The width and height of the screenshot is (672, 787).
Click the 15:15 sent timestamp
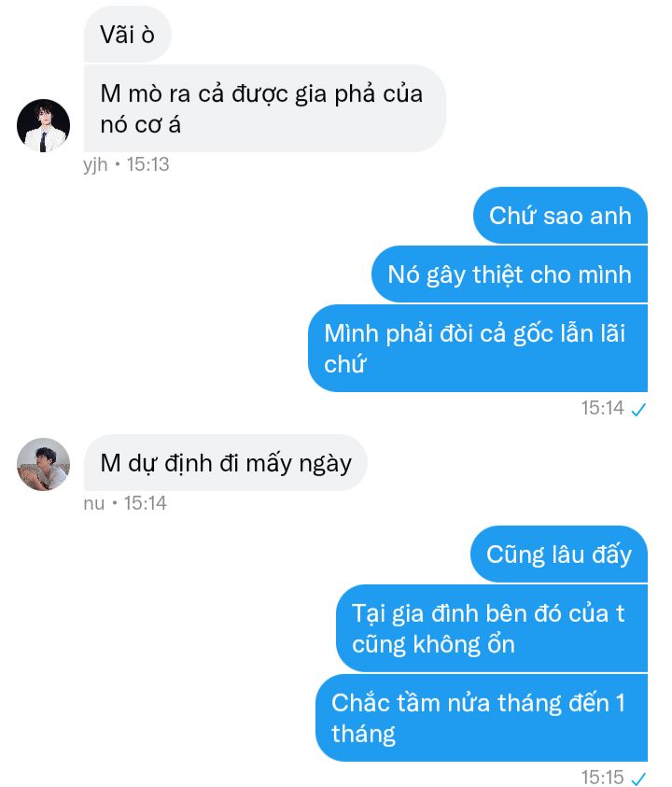click(602, 778)
